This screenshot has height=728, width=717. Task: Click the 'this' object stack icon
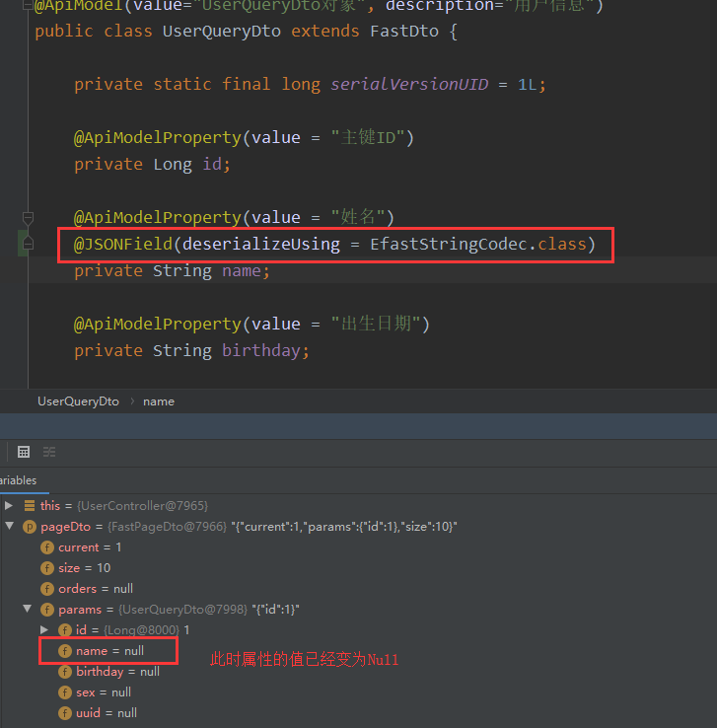point(30,506)
